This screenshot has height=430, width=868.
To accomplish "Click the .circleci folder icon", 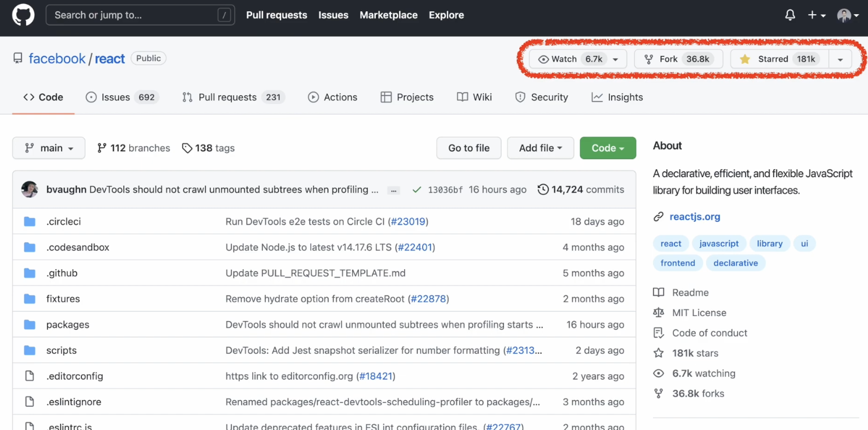I will click(30, 222).
